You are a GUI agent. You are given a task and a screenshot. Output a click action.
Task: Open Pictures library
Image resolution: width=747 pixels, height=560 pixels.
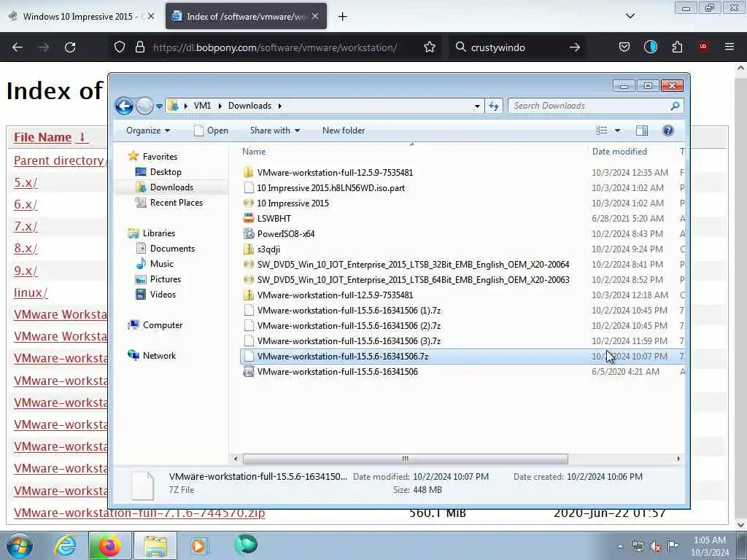click(x=158, y=279)
